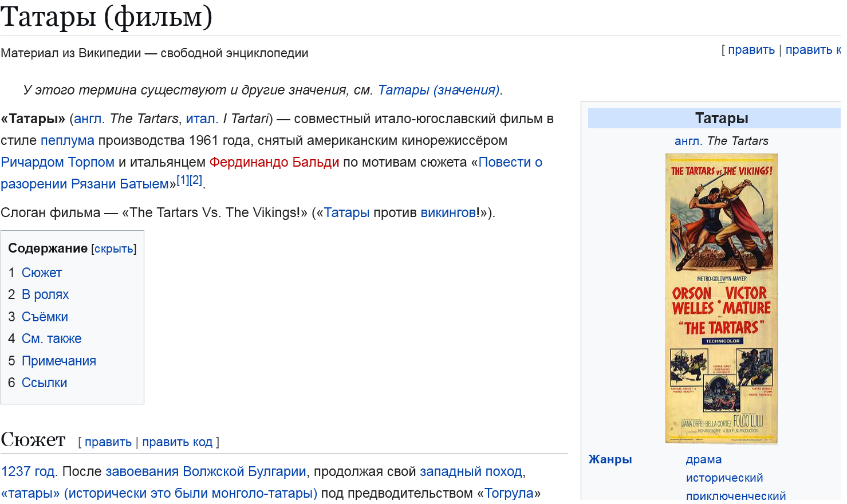
Task: Click править код next to Сюжет heading
Action: click(x=178, y=442)
